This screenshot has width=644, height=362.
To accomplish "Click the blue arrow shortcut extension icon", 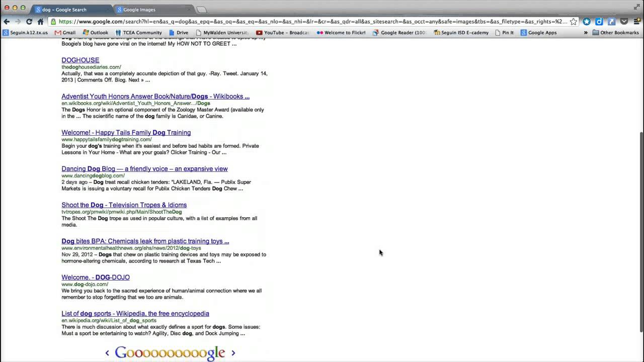I will click(x=611, y=22).
